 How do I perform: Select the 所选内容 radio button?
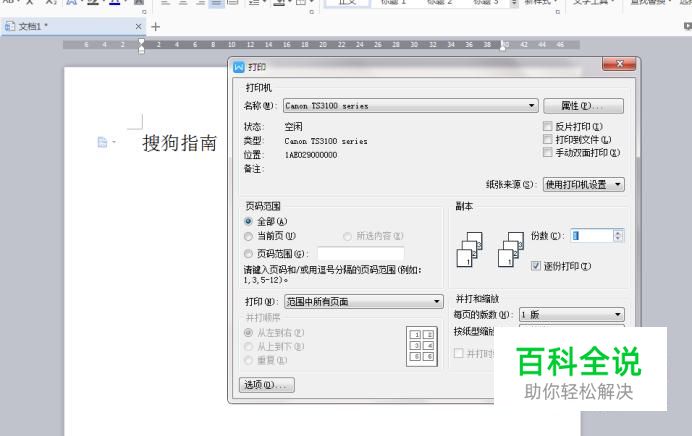click(x=347, y=237)
